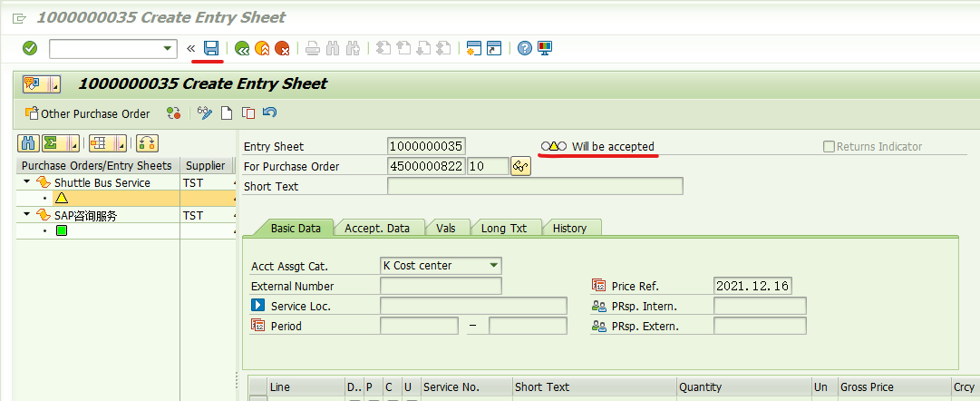The width and height of the screenshot is (980, 401).
Task: Click the green checkmark Enter icon
Action: coord(30,48)
